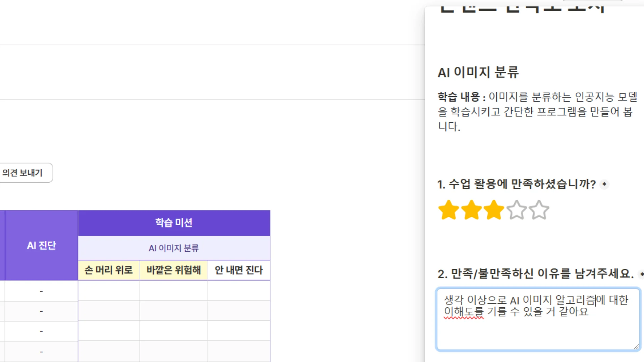Image resolution: width=644 pixels, height=362 pixels.
Task: Click first-row cell under 손 머리 위로
Action: tap(109, 291)
